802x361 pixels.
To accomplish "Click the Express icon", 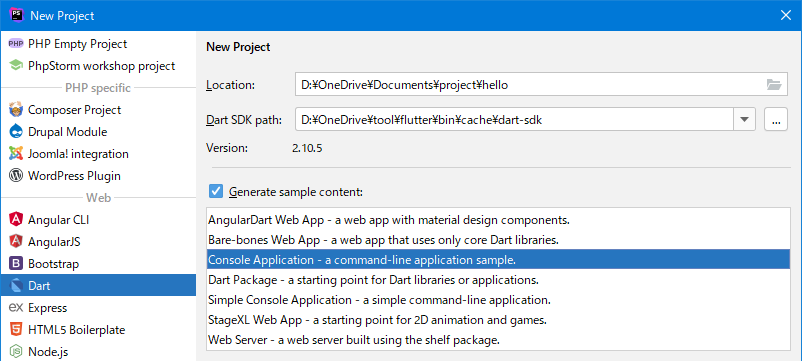I will 16,308.
